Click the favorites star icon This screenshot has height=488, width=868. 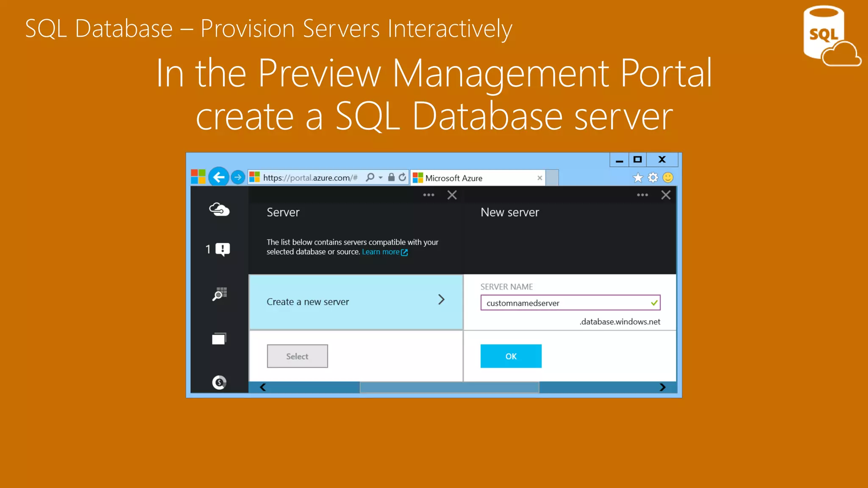click(638, 178)
